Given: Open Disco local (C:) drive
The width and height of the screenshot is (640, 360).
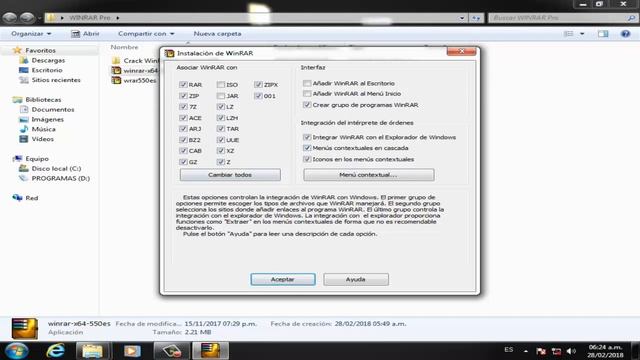Looking at the screenshot, I should click(x=56, y=168).
